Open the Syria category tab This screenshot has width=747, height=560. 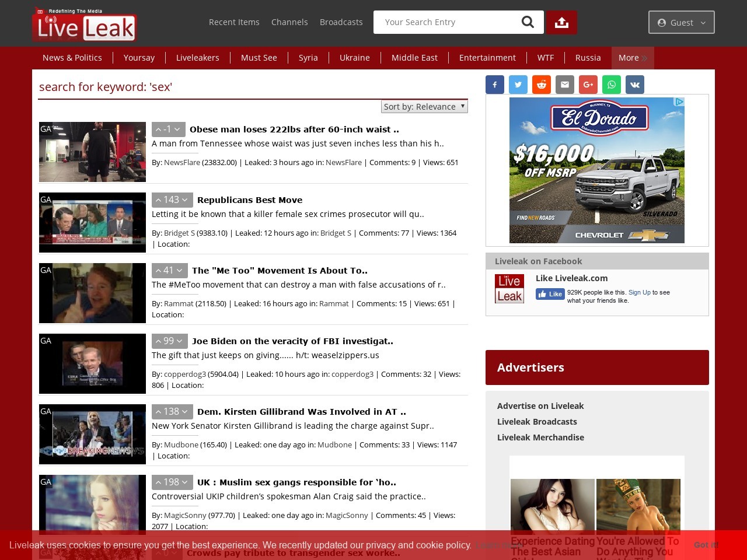click(308, 58)
